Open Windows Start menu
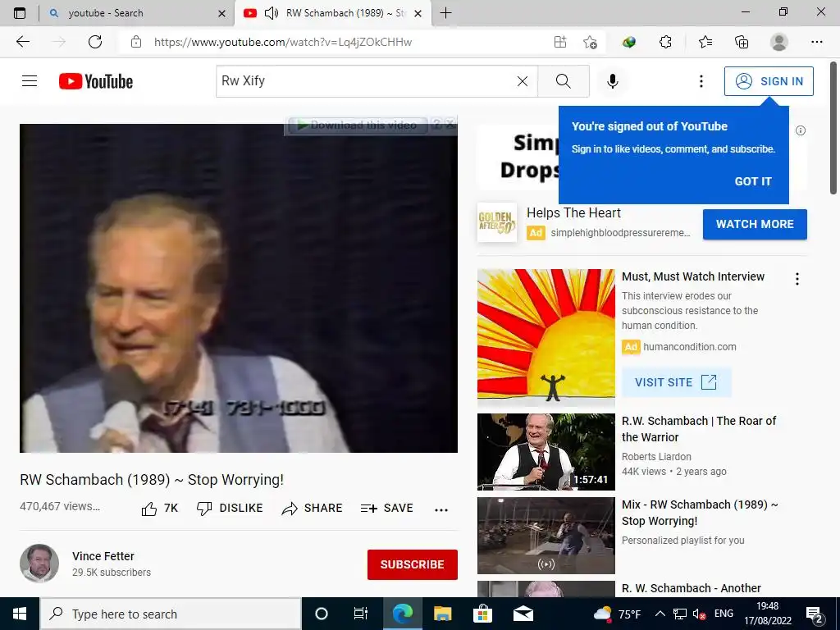 20,614
